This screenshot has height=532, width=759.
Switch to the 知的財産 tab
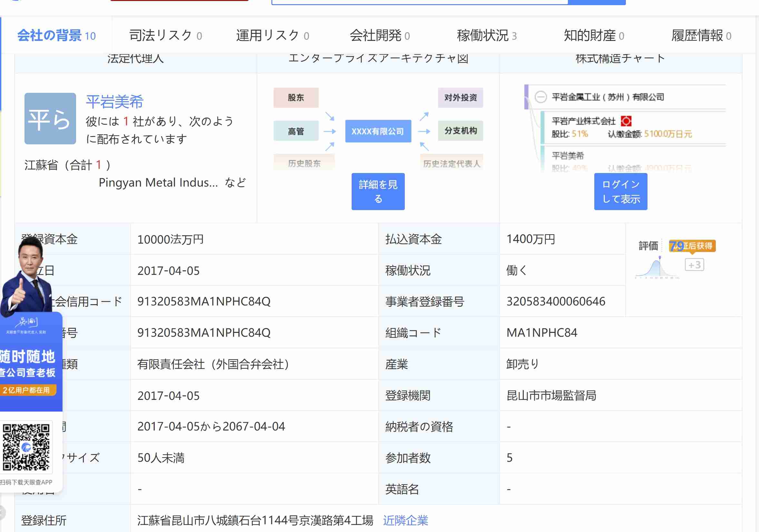[594, 35]
